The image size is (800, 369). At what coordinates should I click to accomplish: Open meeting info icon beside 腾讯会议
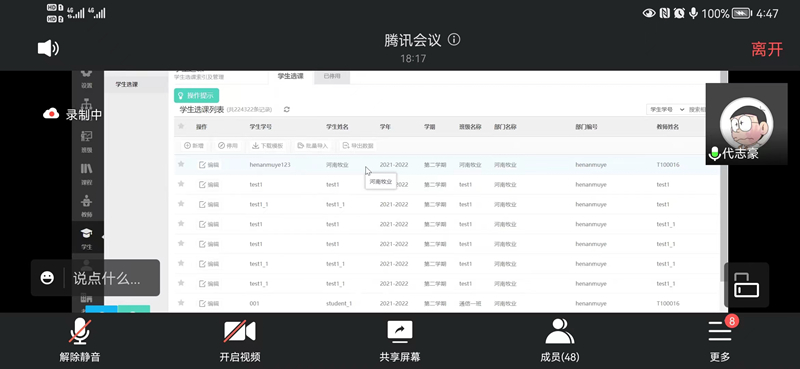click(454, 40)
